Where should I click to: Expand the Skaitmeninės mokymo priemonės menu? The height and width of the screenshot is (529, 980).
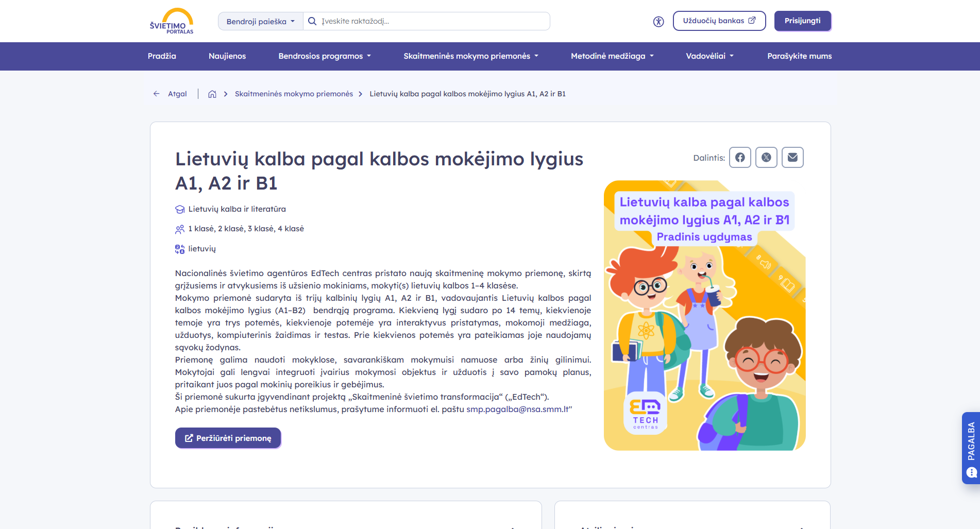tap(471, 56)
